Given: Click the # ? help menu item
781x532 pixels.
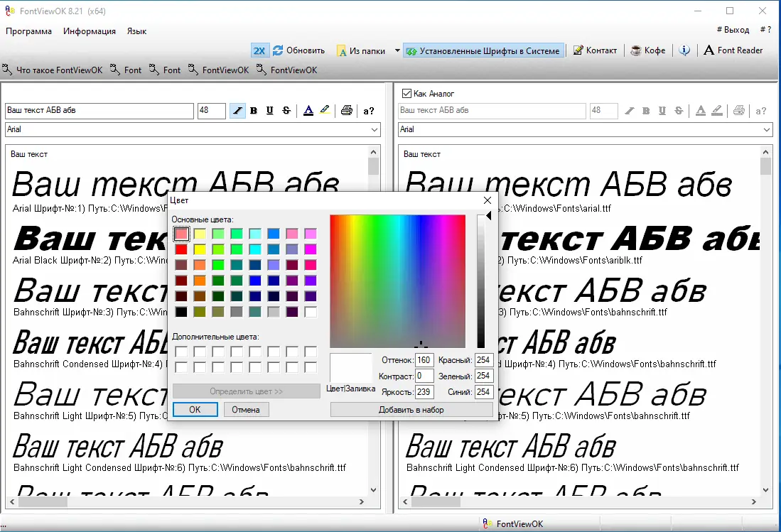Looking at the screenshot, I should 765,30.
